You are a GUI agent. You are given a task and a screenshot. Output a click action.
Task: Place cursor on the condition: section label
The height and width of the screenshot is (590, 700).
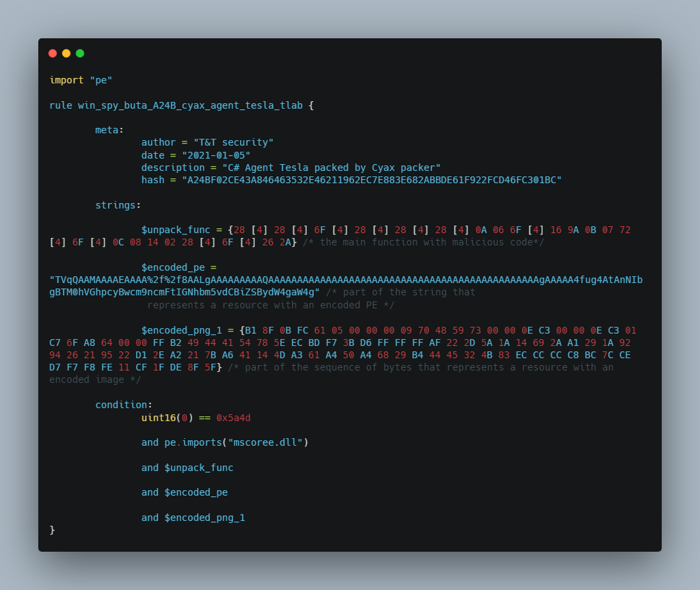(x=124, y=405)
